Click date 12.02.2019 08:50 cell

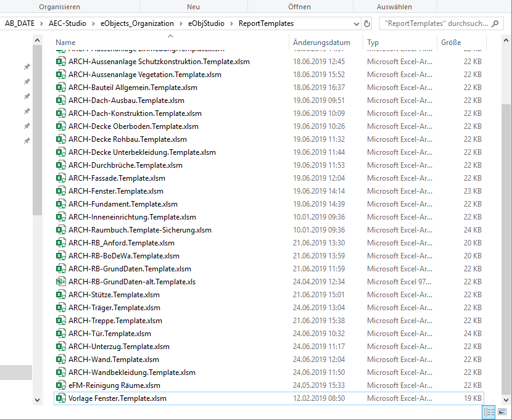coord(319,398)
